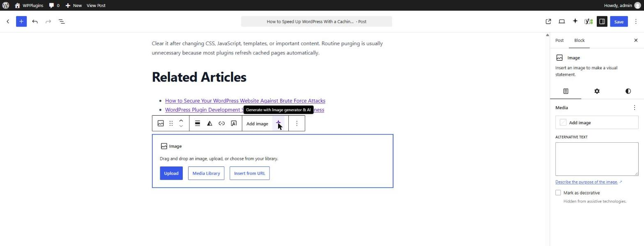Open the 'Describe the purpose of the image' link
The height and width of the screenshot is (246, 644).
point(589,182)
